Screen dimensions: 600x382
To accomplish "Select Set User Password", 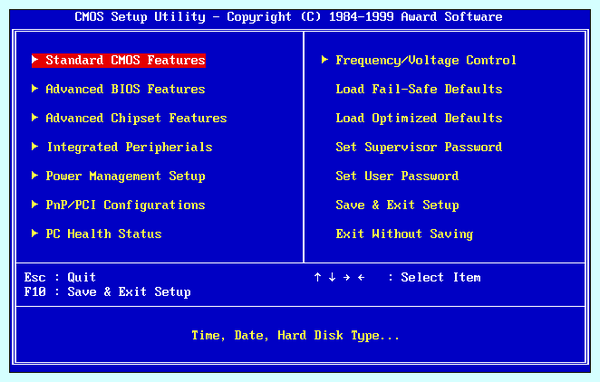I will pos(397,176).
